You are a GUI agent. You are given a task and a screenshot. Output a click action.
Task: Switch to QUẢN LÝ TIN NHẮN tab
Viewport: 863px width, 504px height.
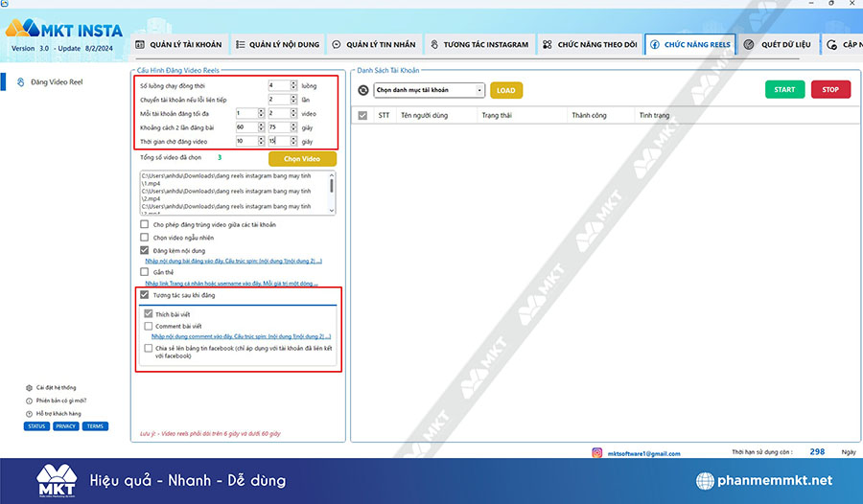coord(374,45)
